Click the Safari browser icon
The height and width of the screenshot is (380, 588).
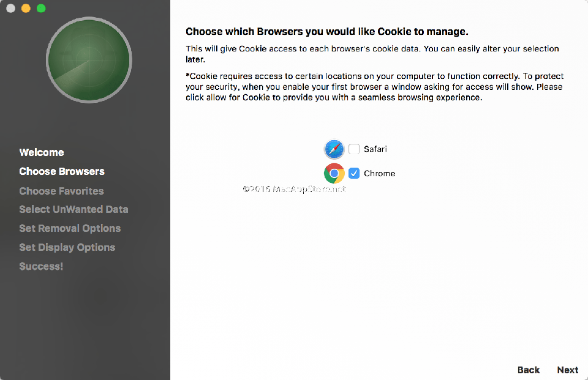tap(334, 149)
